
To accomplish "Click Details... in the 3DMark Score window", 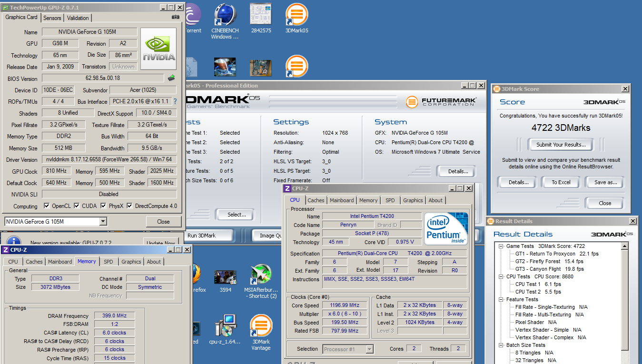I will tap(518, 182).
